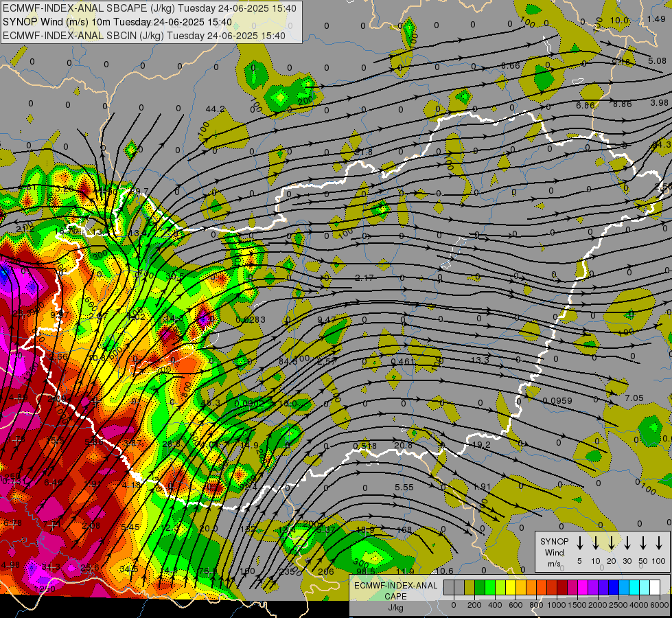Click the station value 5.45
672x618 pixels.
(130, 527)
